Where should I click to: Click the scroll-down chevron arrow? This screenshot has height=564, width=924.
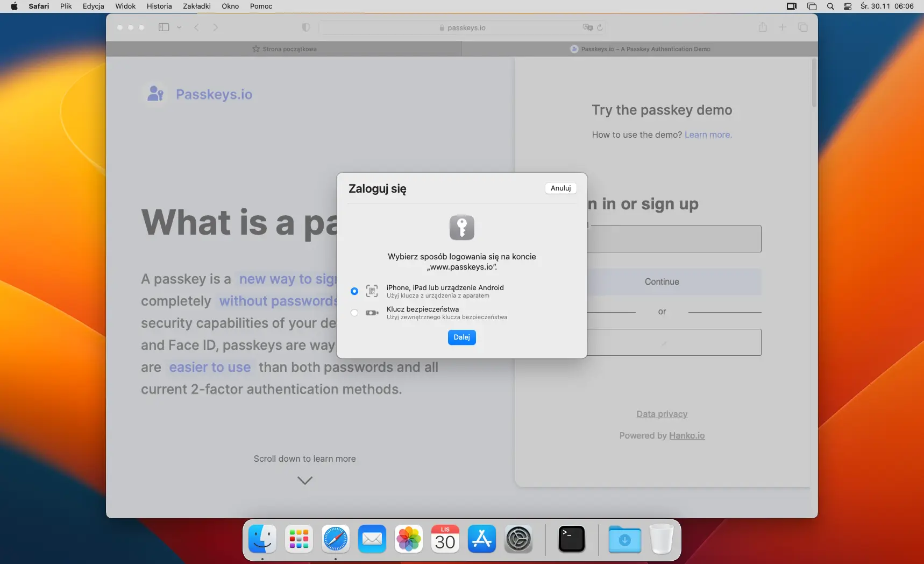tap(305, 480)
